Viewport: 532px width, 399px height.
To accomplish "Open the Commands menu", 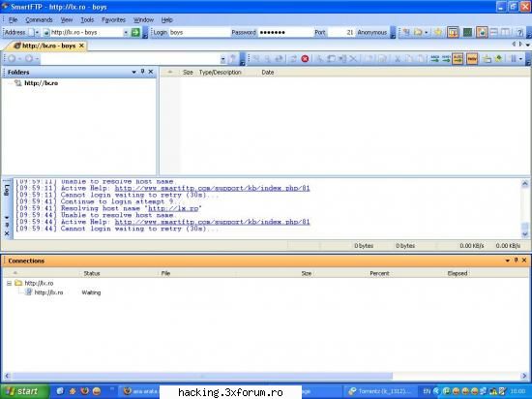I will click(39, 19).
